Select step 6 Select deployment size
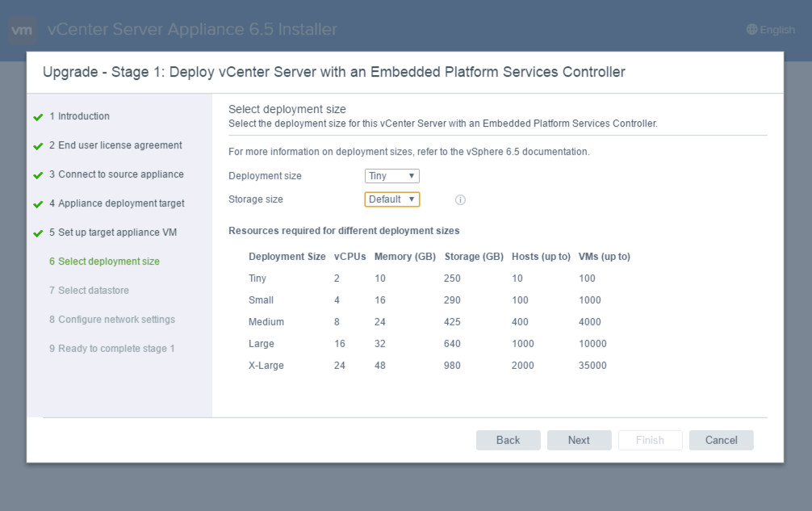The width and height of the screenshot is (812, 511). [x=104, y=261]
